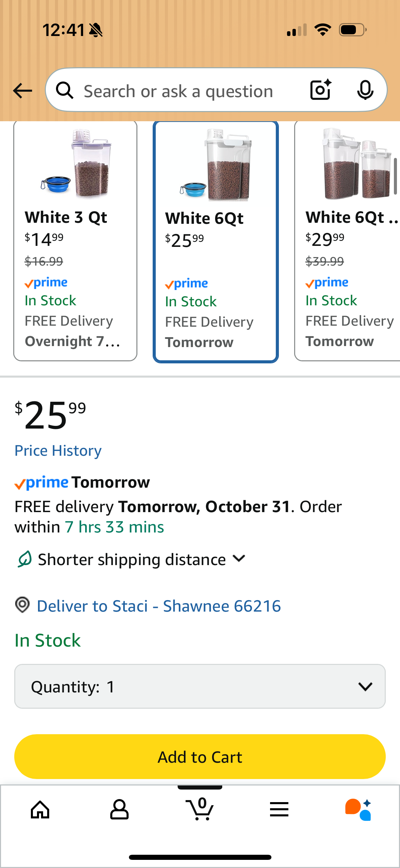Expand Shorter shipping distance details
Screen dimensions: 400x868
[x=239, y=559]
